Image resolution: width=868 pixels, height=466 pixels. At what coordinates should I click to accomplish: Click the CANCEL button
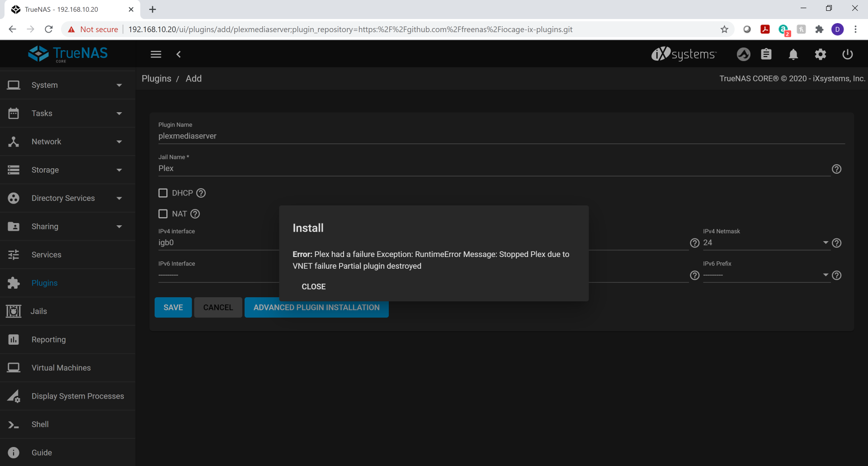coord(218,307)
